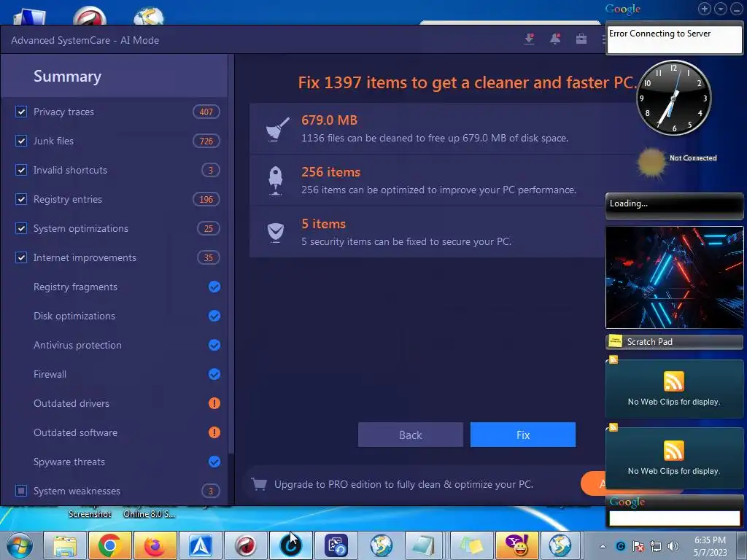Open the Google sidebar dropdown arrow menu
This screenshot has width=747, height=560.
(720, 9)
